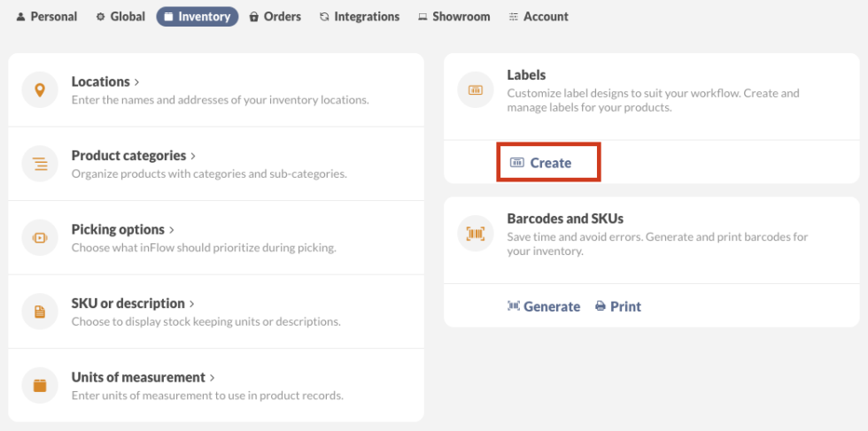Expand Product categories settings

[x=193, y=156]
